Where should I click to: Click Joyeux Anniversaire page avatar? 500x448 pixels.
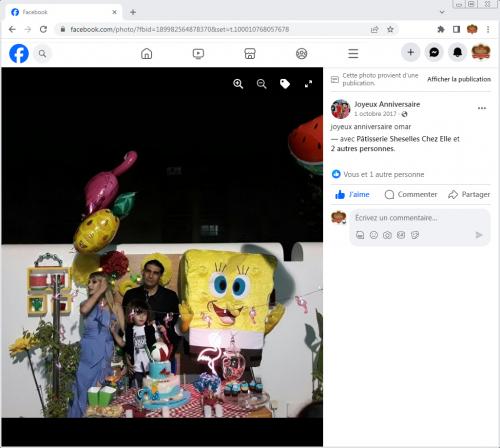tap(340, 109)
